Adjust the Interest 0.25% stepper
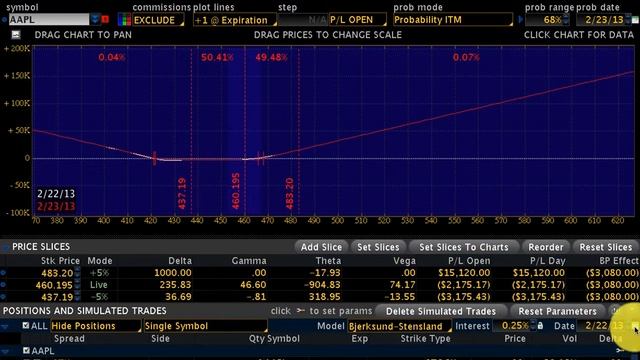This screenshot has width=640, height=360. pos(533,326)
